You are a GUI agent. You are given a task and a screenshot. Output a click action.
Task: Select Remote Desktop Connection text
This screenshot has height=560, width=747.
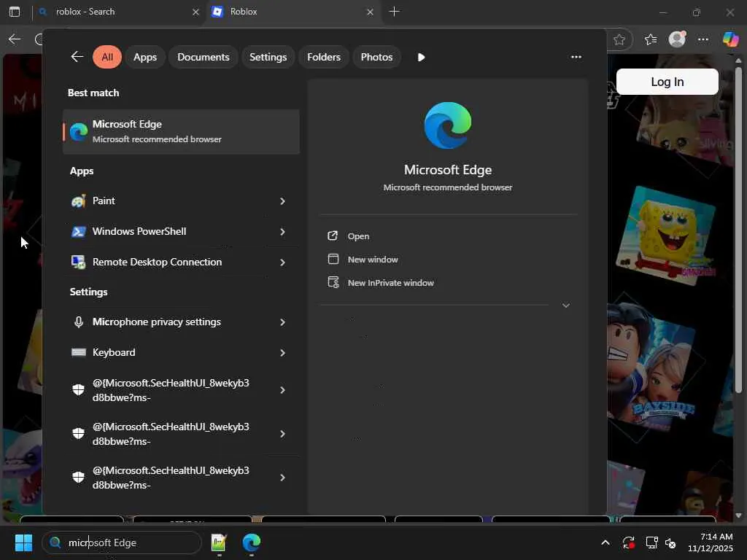point(158,262)
